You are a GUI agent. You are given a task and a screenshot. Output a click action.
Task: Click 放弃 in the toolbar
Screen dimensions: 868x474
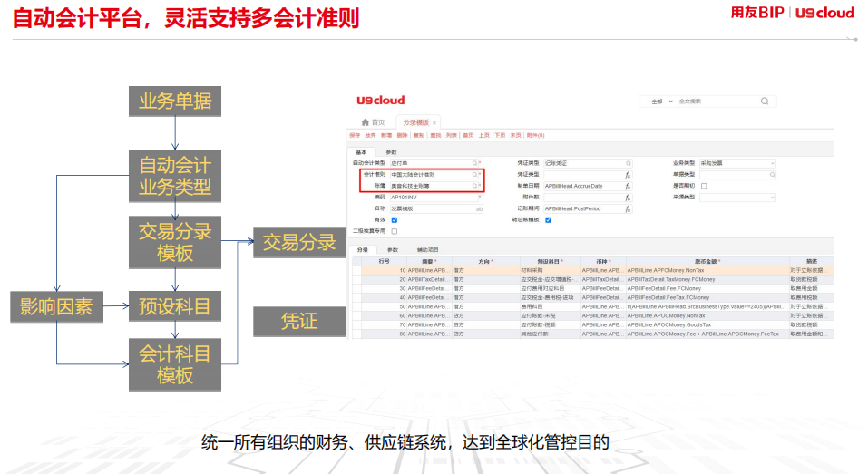tap(370, 136)
